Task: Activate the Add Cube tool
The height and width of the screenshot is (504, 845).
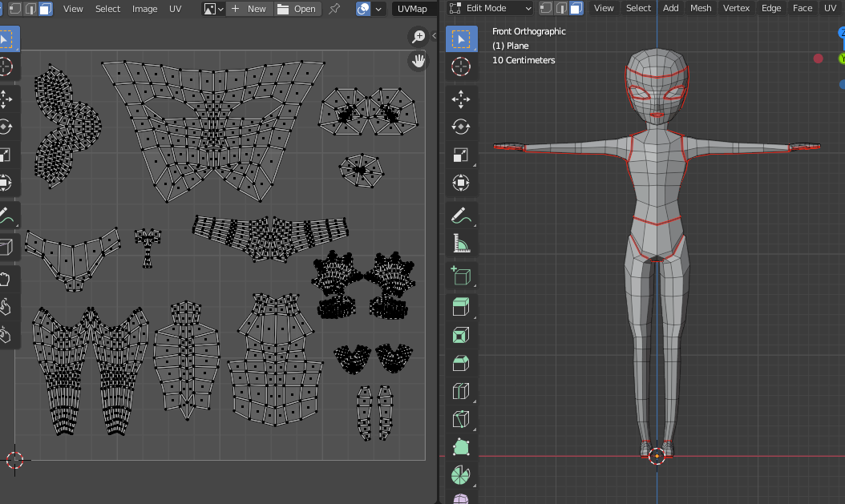Action: (460, 276)
